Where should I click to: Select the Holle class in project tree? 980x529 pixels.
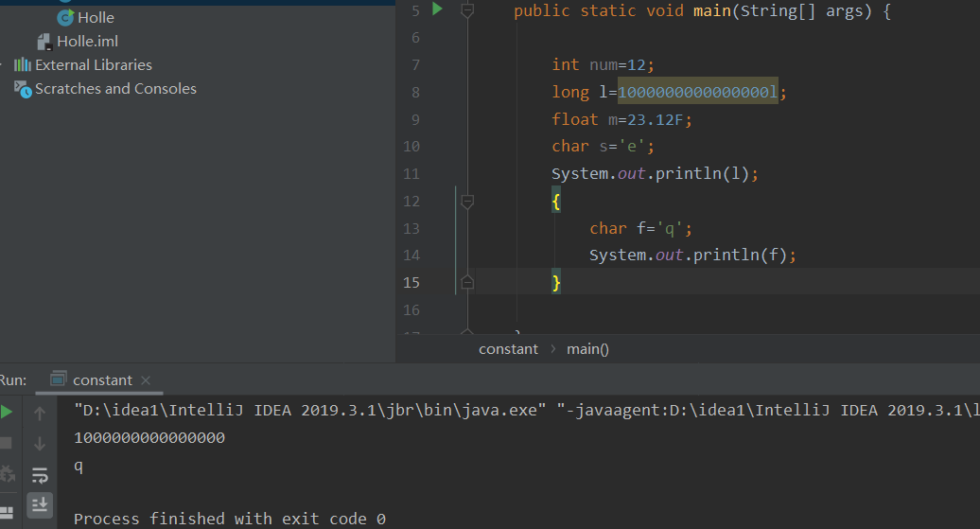[x=96, y=18]
